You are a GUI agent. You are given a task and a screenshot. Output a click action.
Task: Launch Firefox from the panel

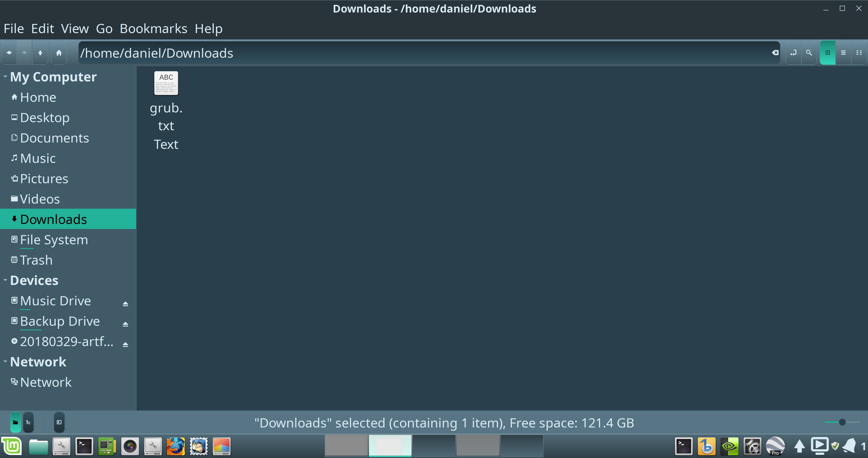pos(175,446)
